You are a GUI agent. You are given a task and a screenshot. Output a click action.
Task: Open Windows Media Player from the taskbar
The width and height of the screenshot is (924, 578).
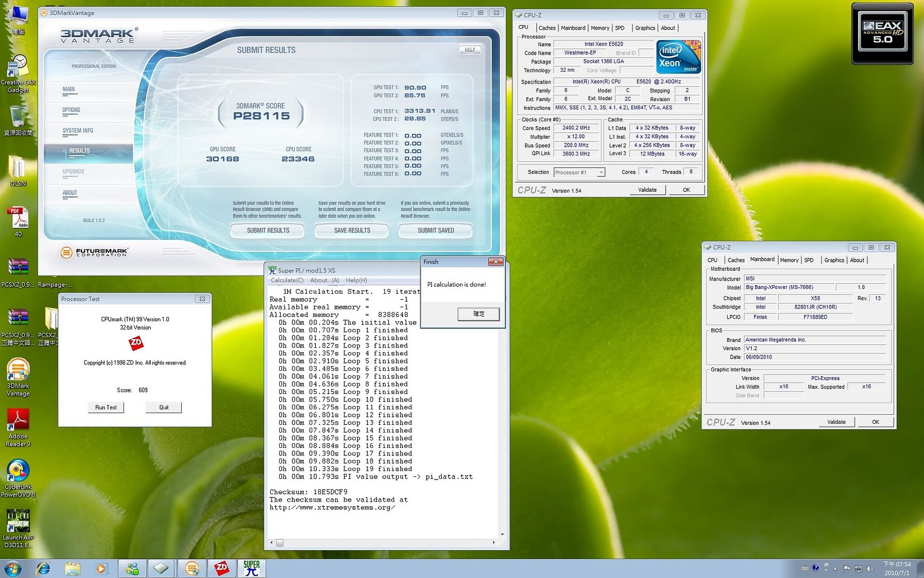click(x=102, y=568)
